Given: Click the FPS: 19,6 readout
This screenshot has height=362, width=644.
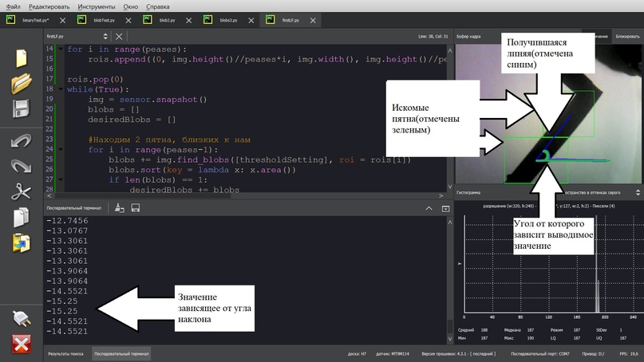Looking at the screenshot, I should pos(629,354).
